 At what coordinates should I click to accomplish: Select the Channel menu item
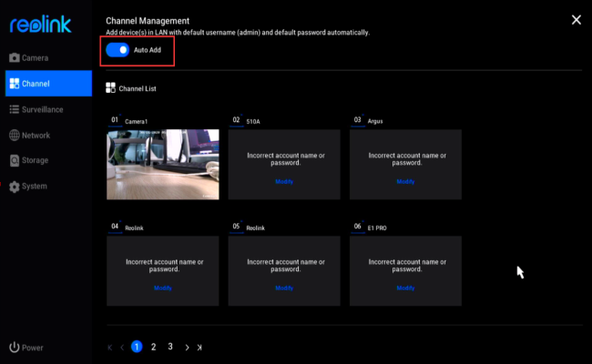(x=36, y=84)
